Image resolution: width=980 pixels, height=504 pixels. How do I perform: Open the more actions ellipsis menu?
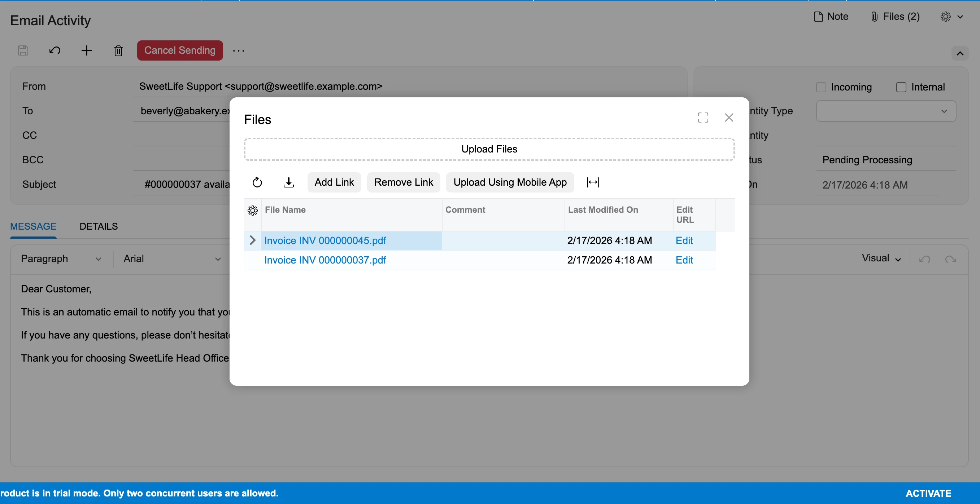239,50
